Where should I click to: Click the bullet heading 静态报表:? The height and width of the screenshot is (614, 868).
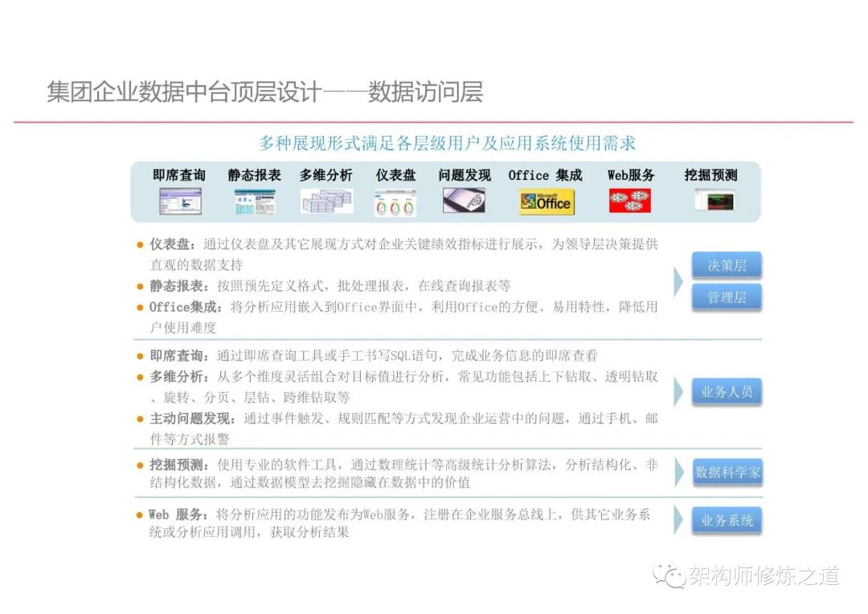click(179, 285)
